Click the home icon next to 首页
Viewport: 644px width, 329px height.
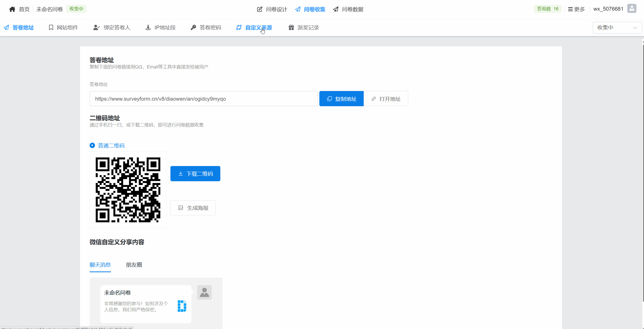tap(12, 9)
